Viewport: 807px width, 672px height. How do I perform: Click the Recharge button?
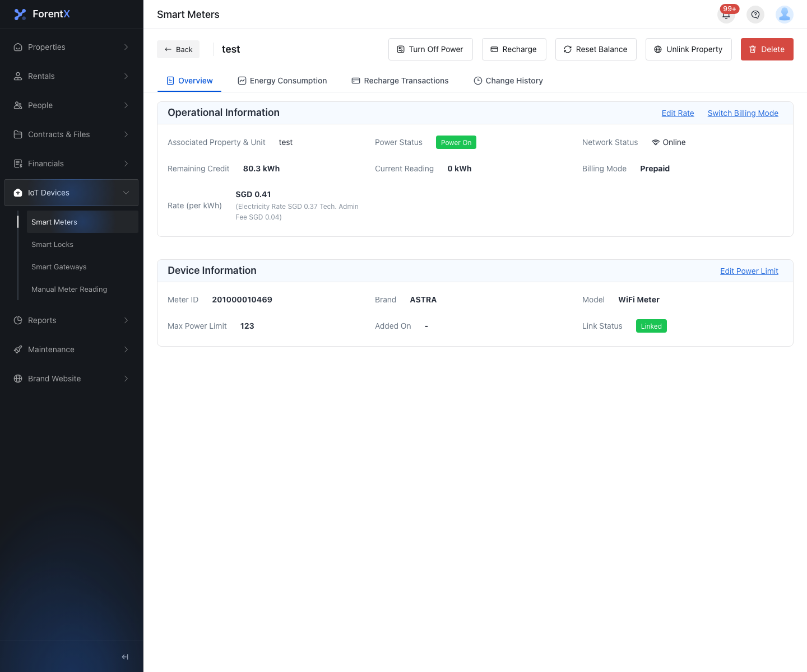pyautogui.click(x=514, y=49)
